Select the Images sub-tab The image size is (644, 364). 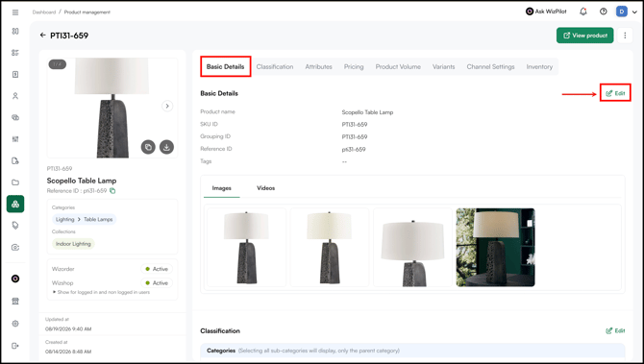click(x=222, y=188)
